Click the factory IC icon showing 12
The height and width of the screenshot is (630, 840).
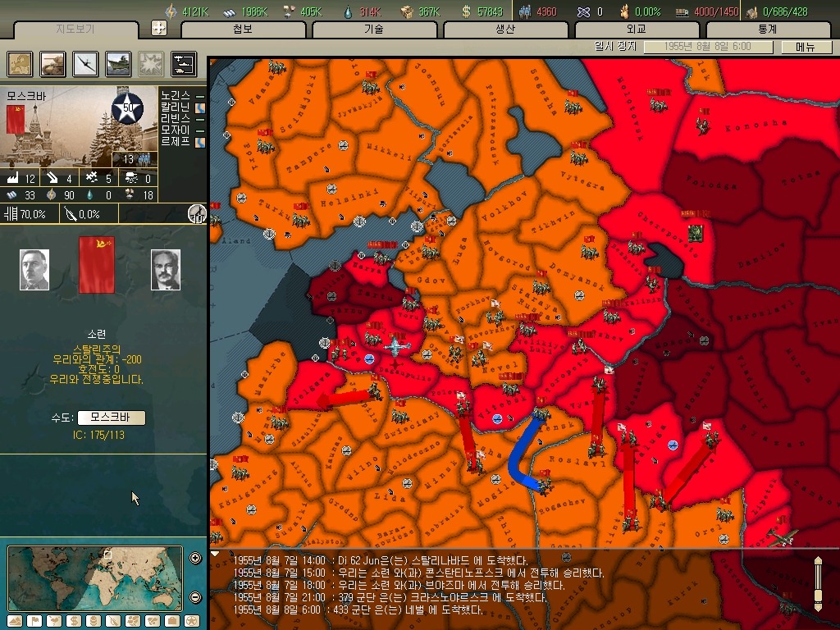tap(13, 178)
